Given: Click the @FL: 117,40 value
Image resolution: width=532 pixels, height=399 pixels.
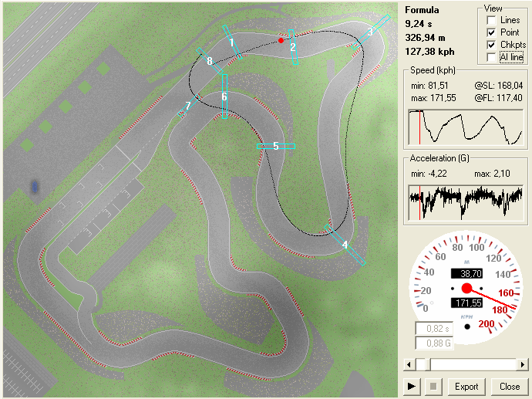Looking at the screenshot, I should tap(498, 98).
